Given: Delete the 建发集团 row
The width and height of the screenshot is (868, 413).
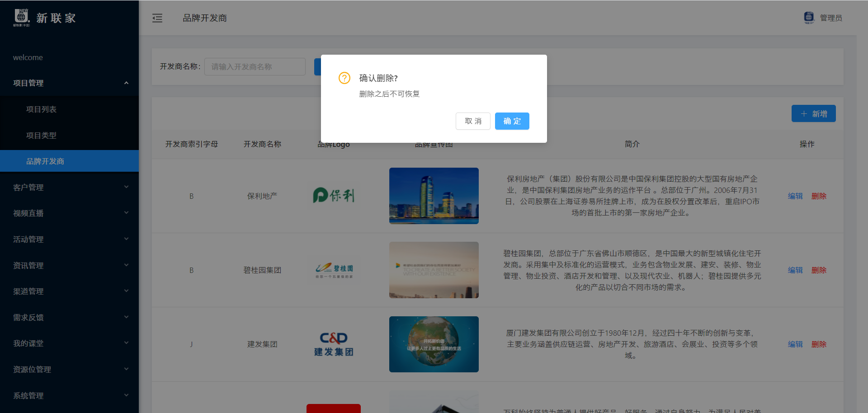Looking at the screenshot, I should pyautogui.click(x=819, y=344).
